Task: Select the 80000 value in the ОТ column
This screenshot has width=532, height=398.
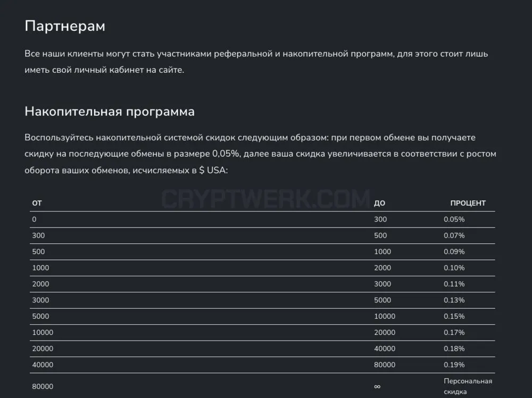Action: pyautogui.click(x=43, y=386)
